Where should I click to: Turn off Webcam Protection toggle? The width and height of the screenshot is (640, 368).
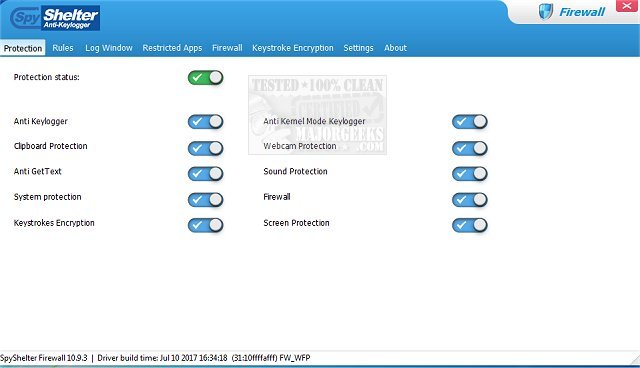470,148
